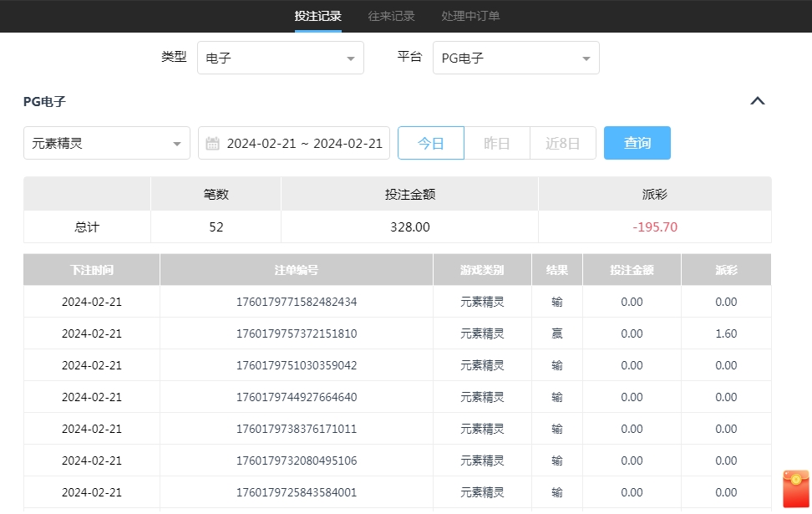Image resolution: width=812 pixels, height=514 pixels.
Task: Click the 投注金额 column header in bet list
Action: 632,270
